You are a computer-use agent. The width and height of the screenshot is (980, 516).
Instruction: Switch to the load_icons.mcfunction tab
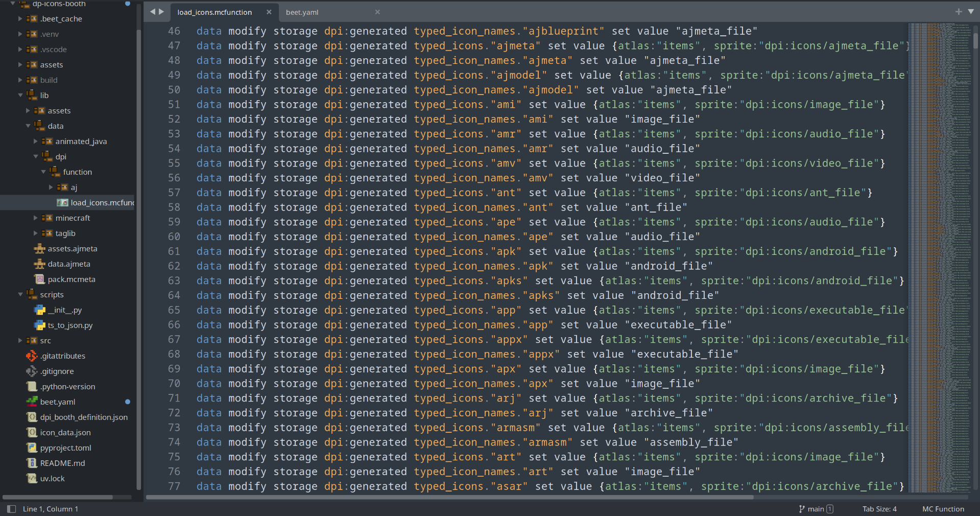[214, 12]
